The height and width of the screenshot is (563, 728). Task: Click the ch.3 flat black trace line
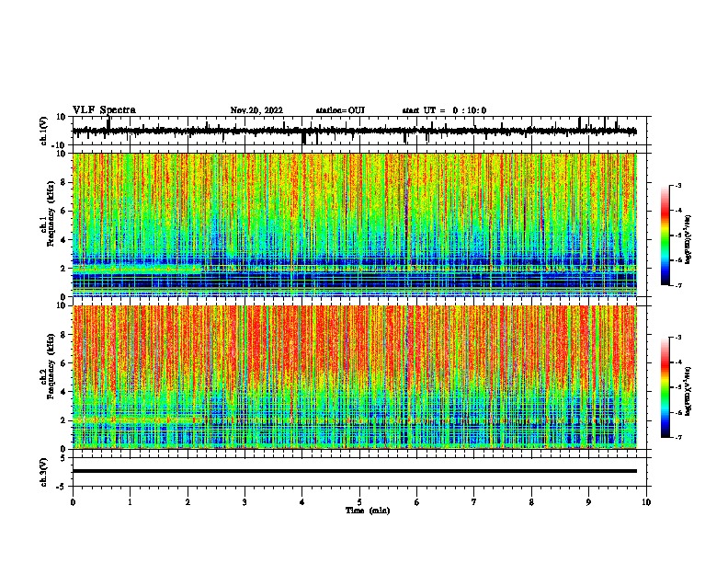(x=354, y=471)
